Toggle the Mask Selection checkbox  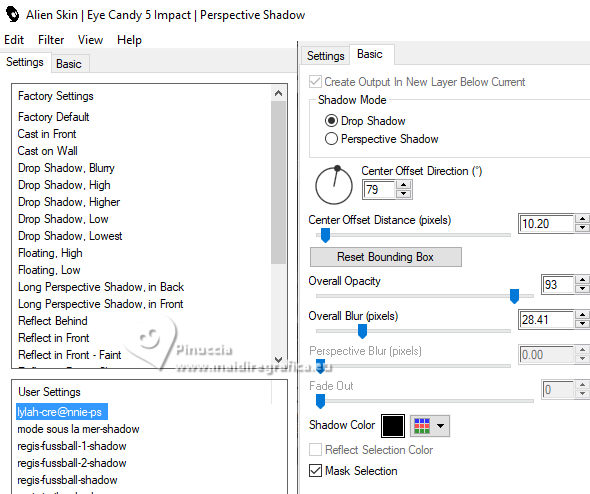pyautogui.click(x=315, y=471)
